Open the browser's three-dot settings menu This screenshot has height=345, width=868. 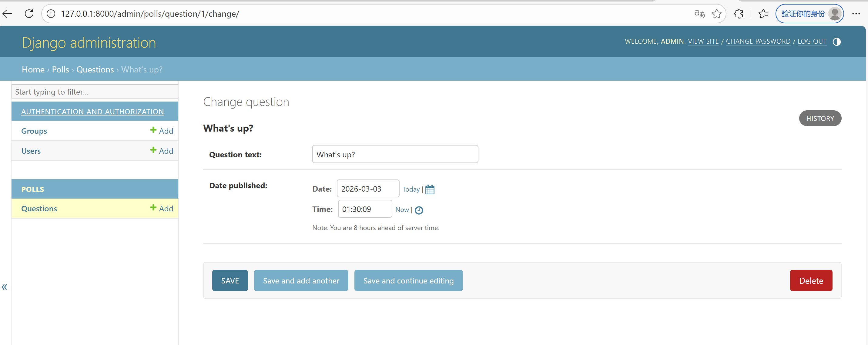(x=856, y=14)
